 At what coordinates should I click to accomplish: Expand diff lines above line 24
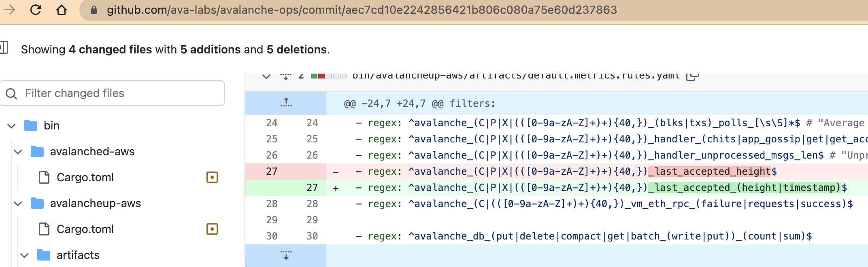285,103
